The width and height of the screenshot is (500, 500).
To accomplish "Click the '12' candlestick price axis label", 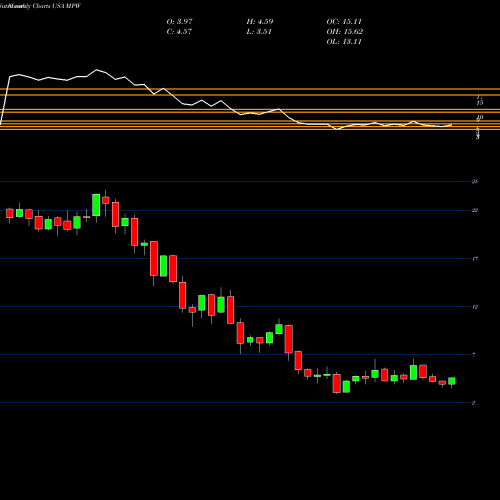I will [x=475, y=307].
